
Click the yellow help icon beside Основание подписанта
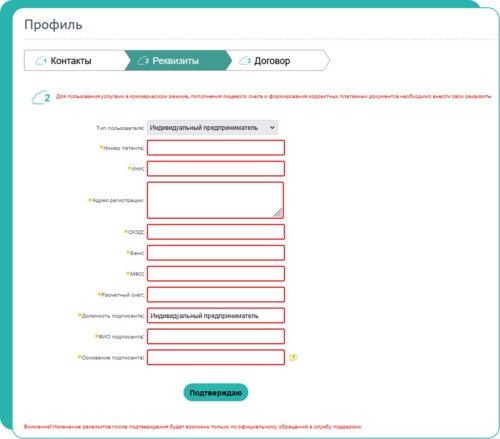(293, 358)
